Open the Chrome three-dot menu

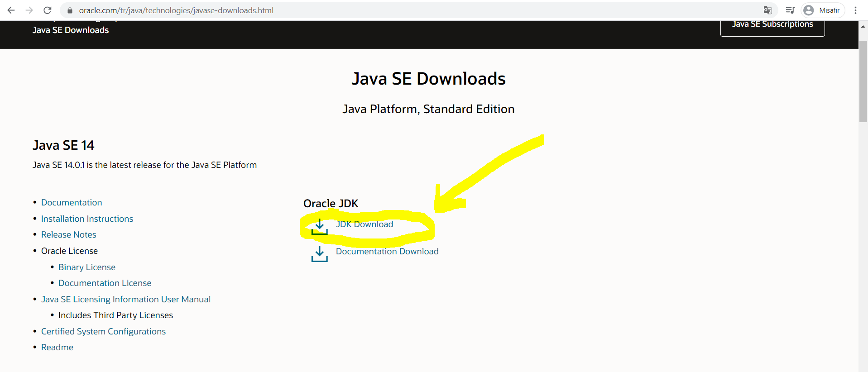click(x=855, y=10)
